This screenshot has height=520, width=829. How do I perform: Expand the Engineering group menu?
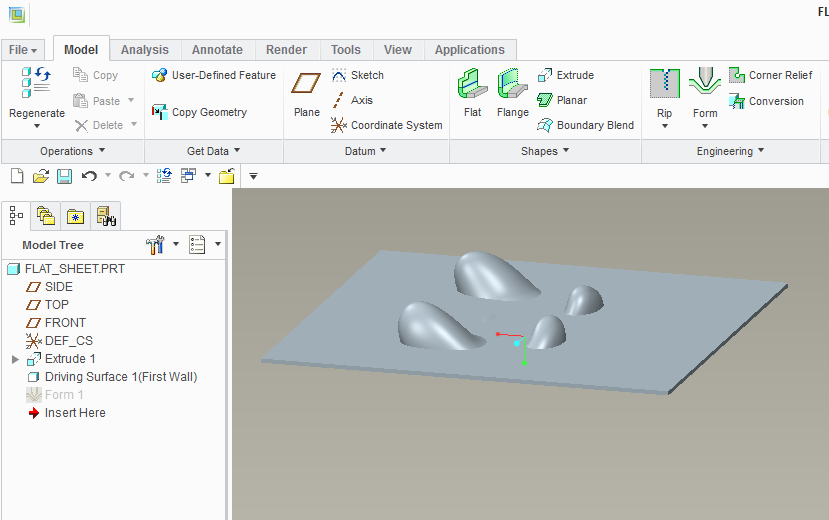(x=730, y=151)
